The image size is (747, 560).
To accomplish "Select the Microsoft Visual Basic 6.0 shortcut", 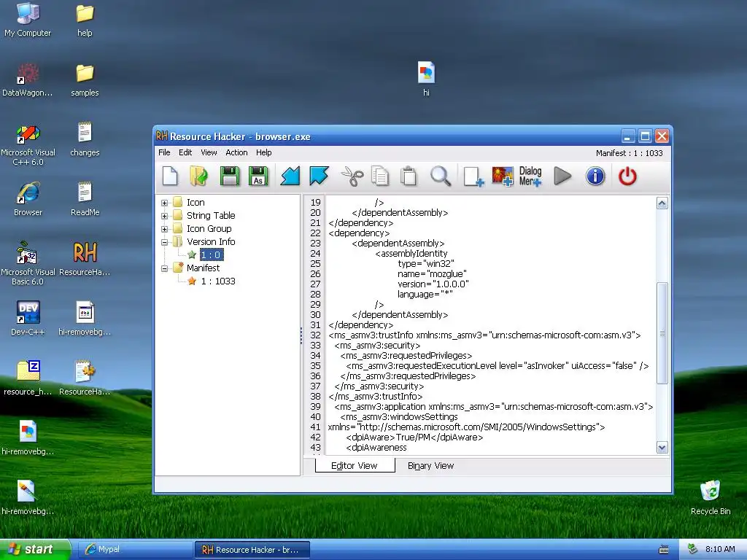I will click(28, 263).
